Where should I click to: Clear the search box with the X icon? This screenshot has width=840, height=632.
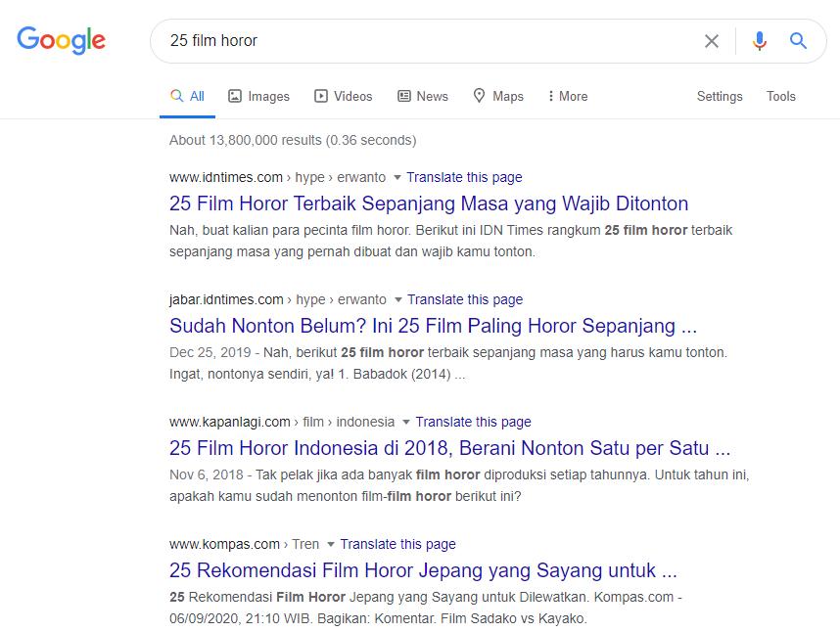click(x=712, y=41)
